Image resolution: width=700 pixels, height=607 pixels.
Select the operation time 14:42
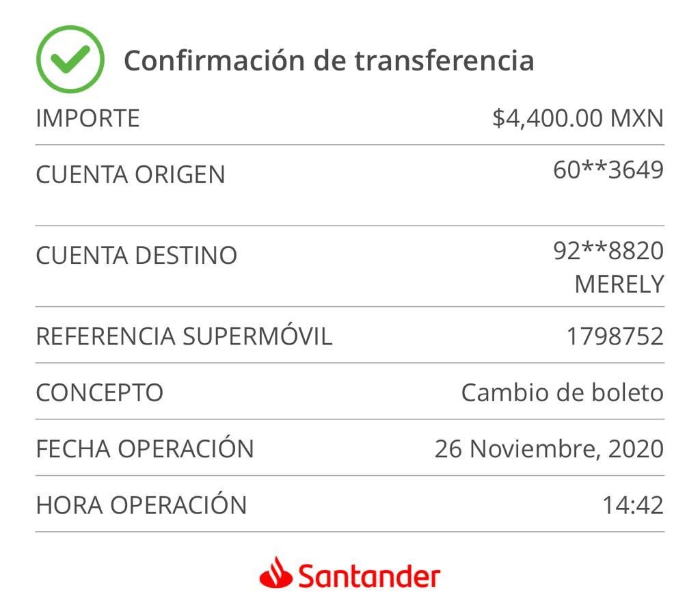coord(633,505)
